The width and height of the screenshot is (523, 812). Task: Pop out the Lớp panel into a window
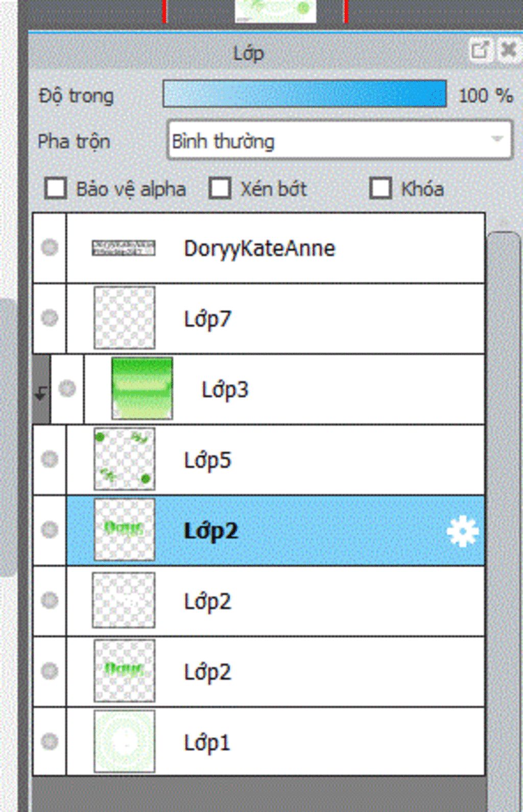(x=480, y=51)
